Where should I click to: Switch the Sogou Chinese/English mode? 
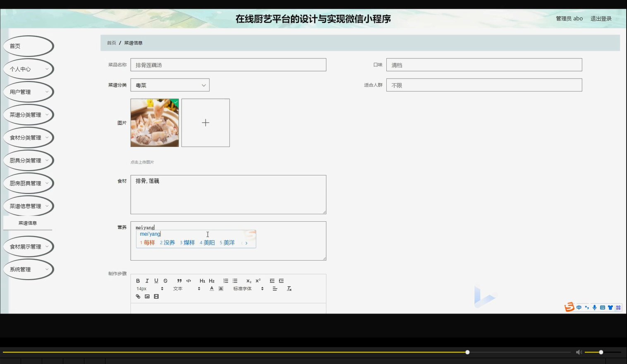[579, 307]
